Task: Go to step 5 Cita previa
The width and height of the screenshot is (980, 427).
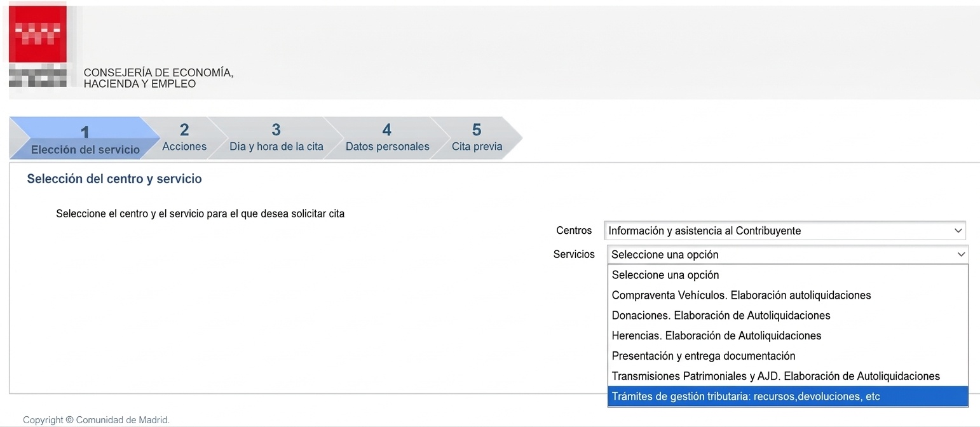Action: tap(477, 138)
